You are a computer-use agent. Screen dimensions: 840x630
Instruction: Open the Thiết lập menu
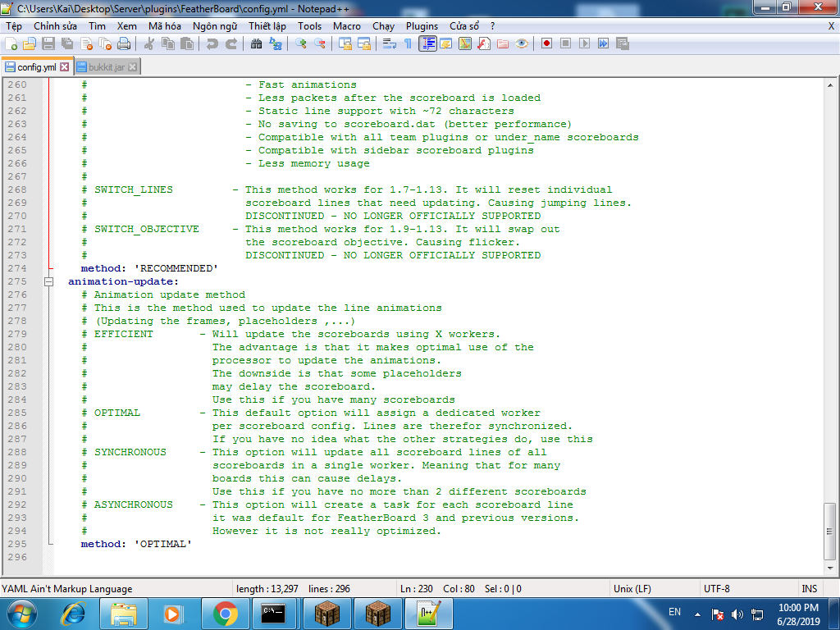(x=267, y=26)
